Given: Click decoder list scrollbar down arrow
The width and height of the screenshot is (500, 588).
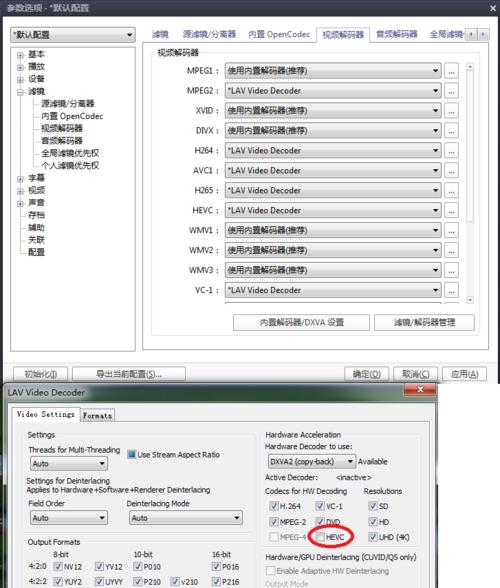Looking at the screenshot, I should pyautogui.click(x=470, y=300).
